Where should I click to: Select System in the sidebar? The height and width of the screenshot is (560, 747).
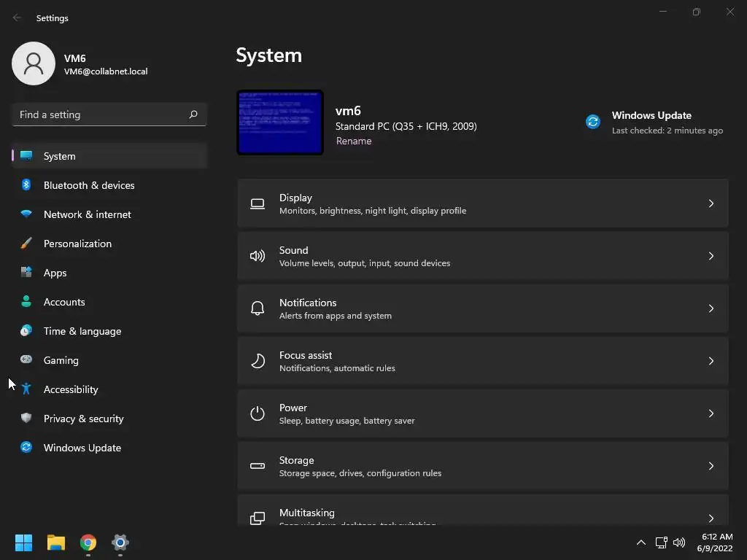(x=109, y=156)
